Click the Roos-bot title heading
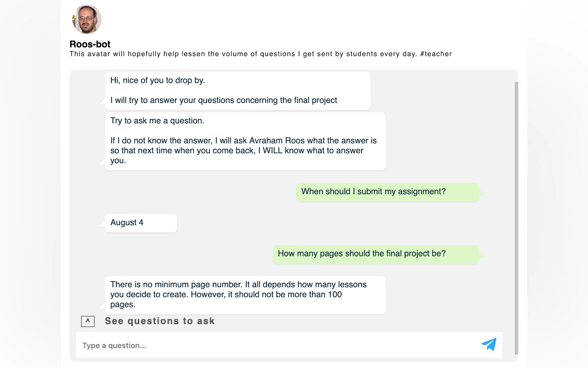This screenshot has height=368, width=588. (x=90, y=44)
